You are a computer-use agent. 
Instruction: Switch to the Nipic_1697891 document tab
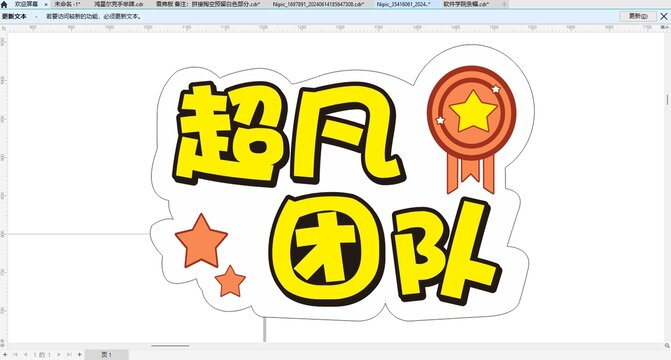[x=318, y=4]
